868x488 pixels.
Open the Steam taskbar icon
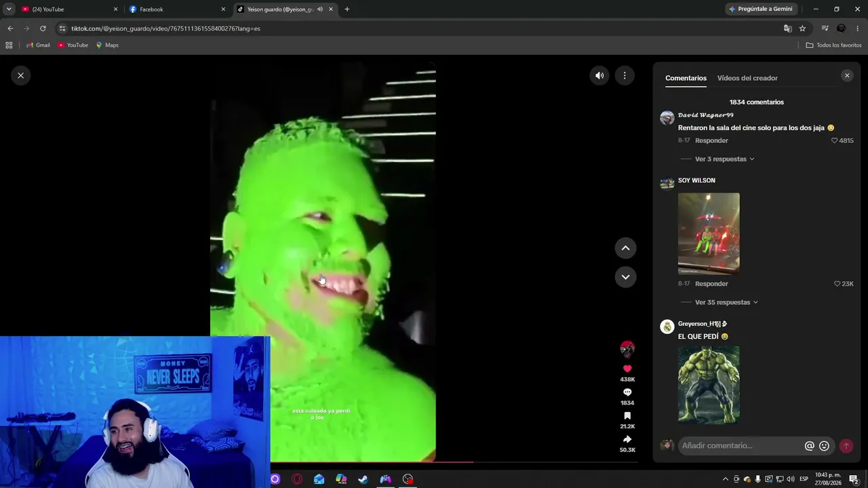pyautogui.click(x=363, y=479)
